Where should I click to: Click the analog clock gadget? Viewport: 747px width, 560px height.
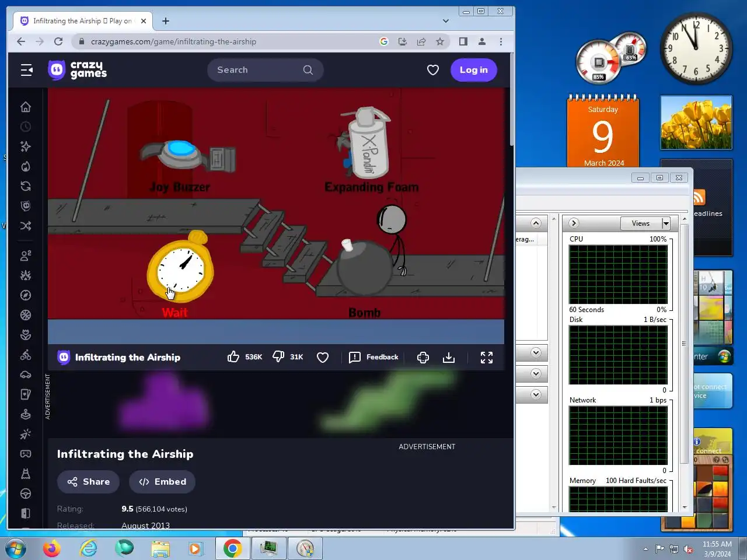click(x=696, y=49)
